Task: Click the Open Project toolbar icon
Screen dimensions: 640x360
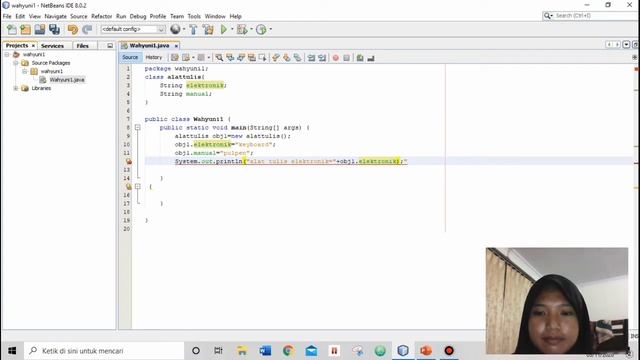Action: coord(40,29)
